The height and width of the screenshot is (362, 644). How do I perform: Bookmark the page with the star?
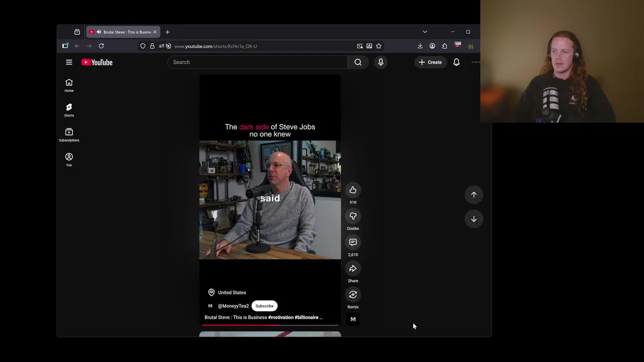[379, 46]
